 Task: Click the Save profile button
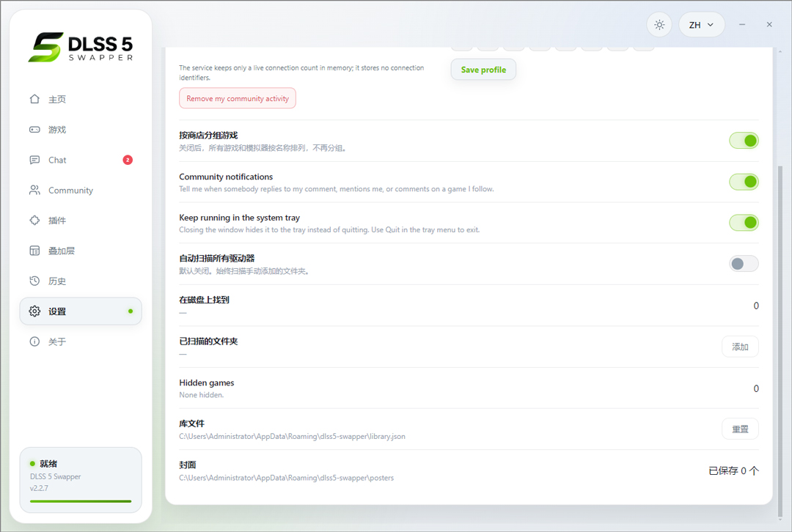483,70
